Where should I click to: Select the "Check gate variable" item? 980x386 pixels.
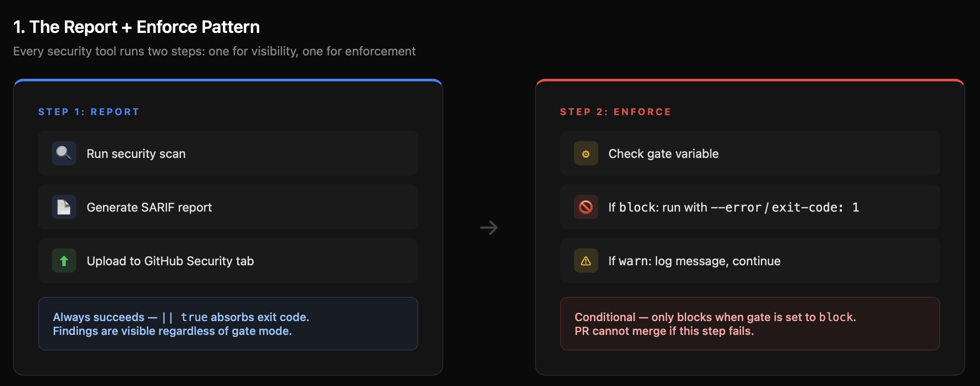663,154
